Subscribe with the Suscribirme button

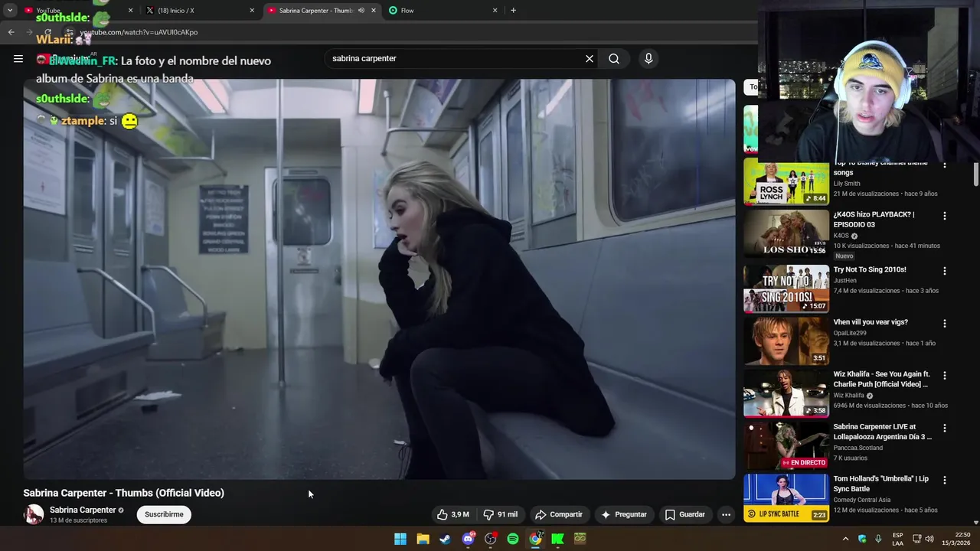point(164,514)
